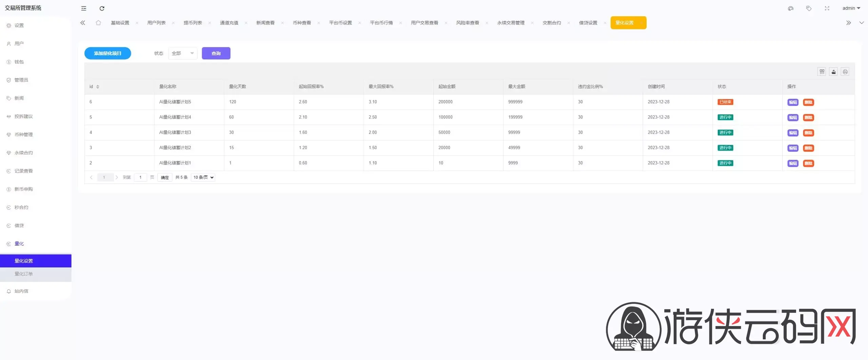Delete the AI量化储蓄计划5 row

click(x=808, y=102)
